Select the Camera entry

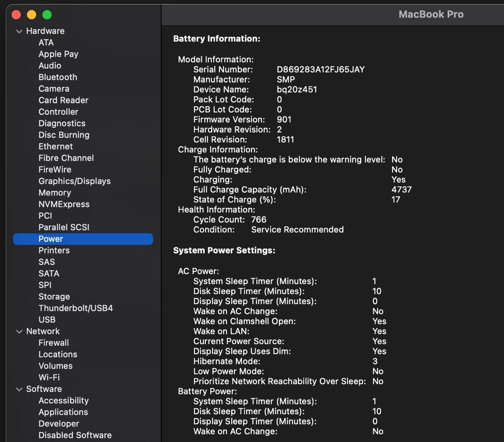54,89
